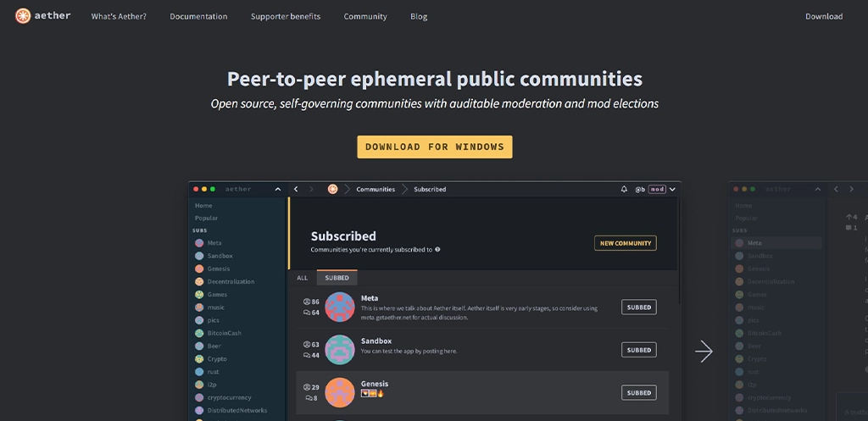Collapse the sidebar using the up chevron
The width and height of the screenshot is (868, 421).
coord(277,189)
